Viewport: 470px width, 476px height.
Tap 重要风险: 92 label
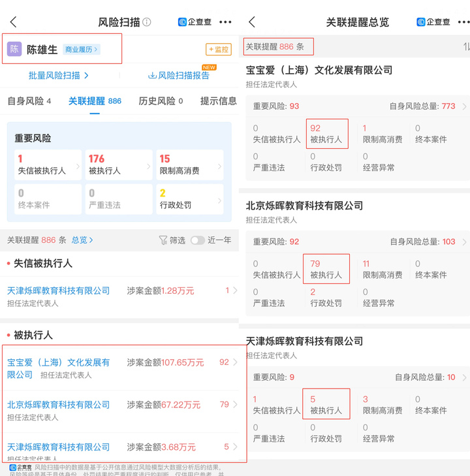(276, 242)
